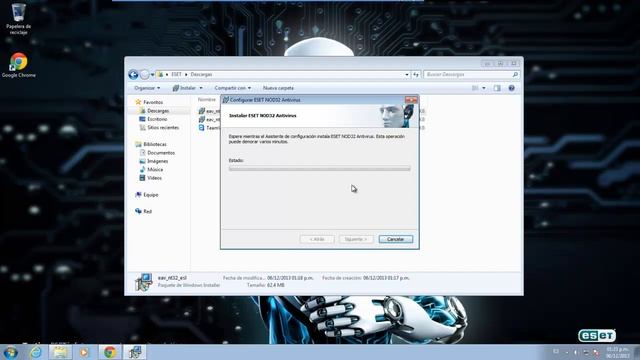Screen dimensions: 640x360
Task: Sort by the Nombre column header
Action: [207, 100]
